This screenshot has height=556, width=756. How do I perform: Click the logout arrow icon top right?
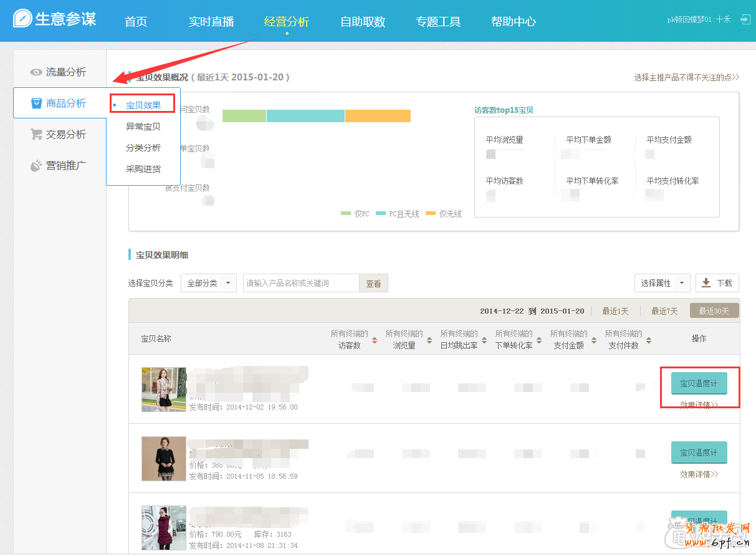pos(745,19)
